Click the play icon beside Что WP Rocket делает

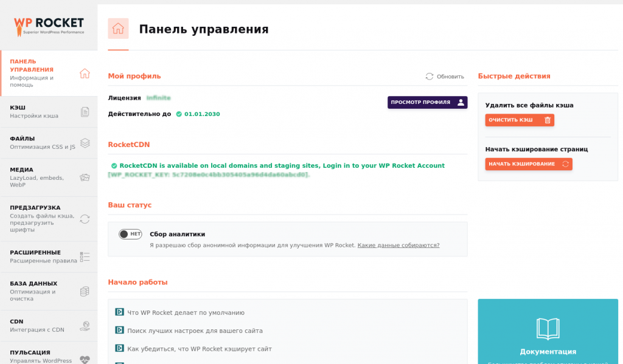(x=119, y=312)
